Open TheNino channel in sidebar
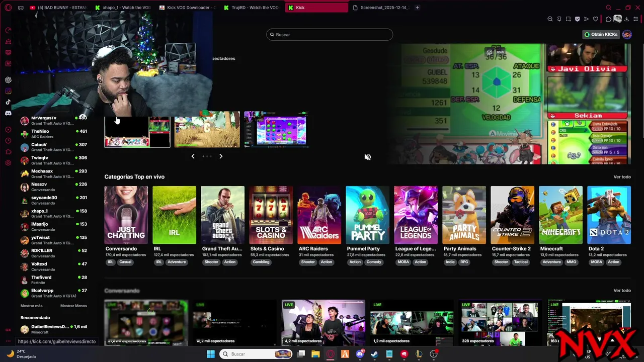The image size is (644, 362). click(x=54, y=134)
